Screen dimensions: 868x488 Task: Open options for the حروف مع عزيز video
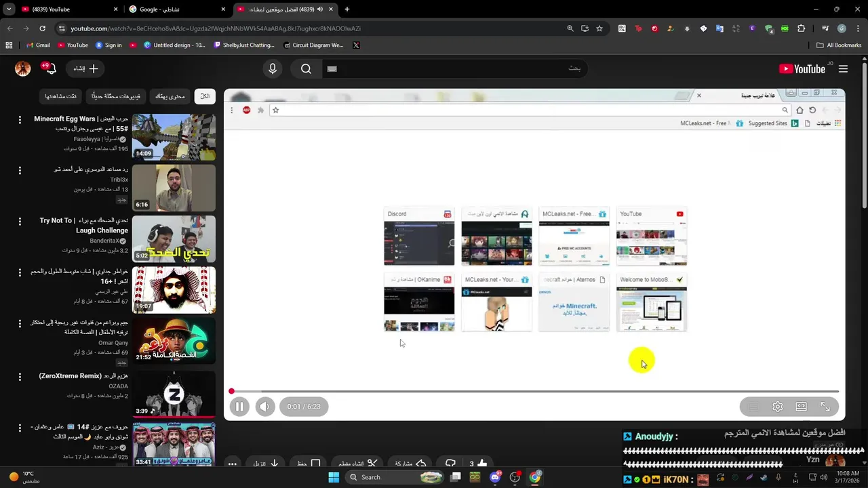20,428
